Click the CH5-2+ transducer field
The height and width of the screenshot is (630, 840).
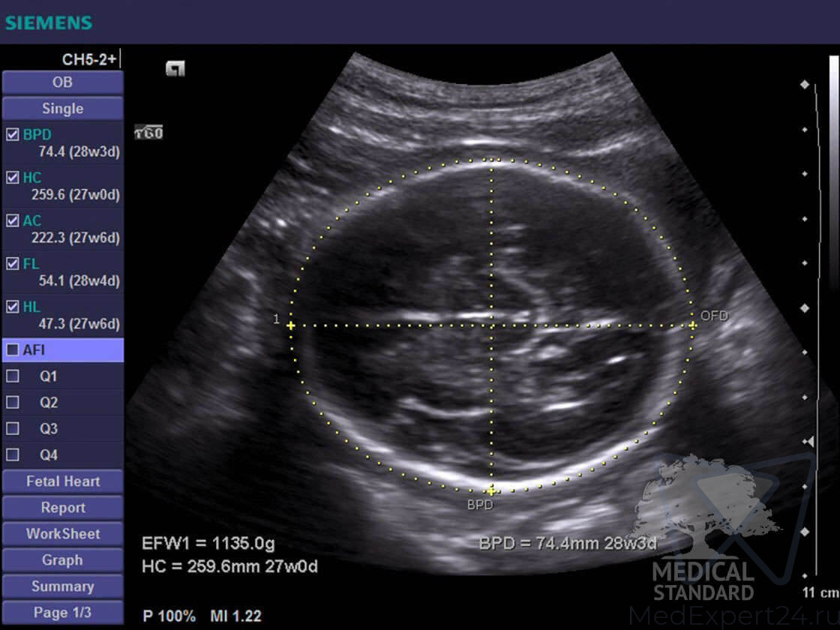(88, 60)
